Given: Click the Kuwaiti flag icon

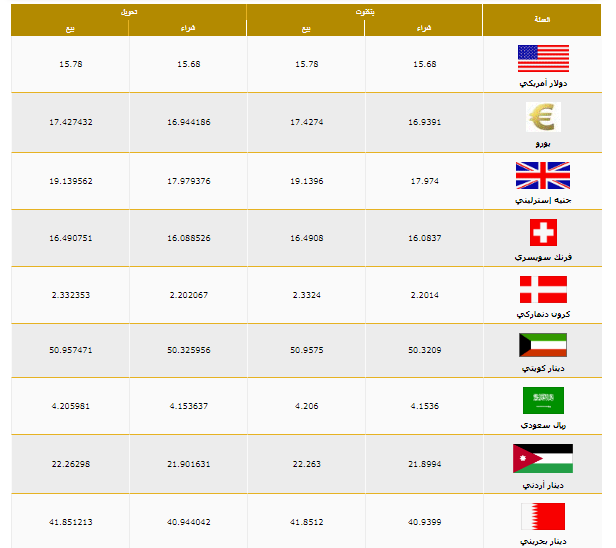Looking at the screenshot, I should [542, 345].
